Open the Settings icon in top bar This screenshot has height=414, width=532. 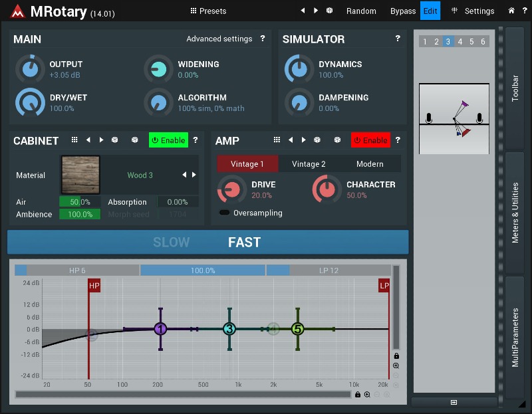(454, 11)
